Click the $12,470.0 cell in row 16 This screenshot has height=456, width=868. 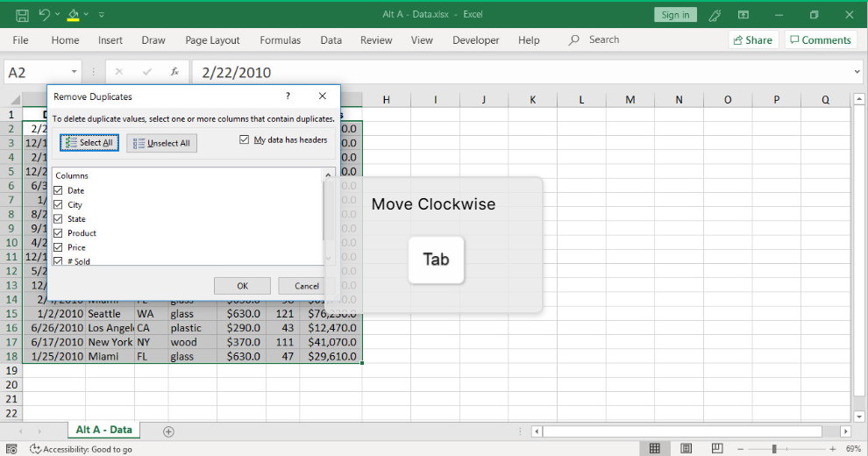coord(331,328)
